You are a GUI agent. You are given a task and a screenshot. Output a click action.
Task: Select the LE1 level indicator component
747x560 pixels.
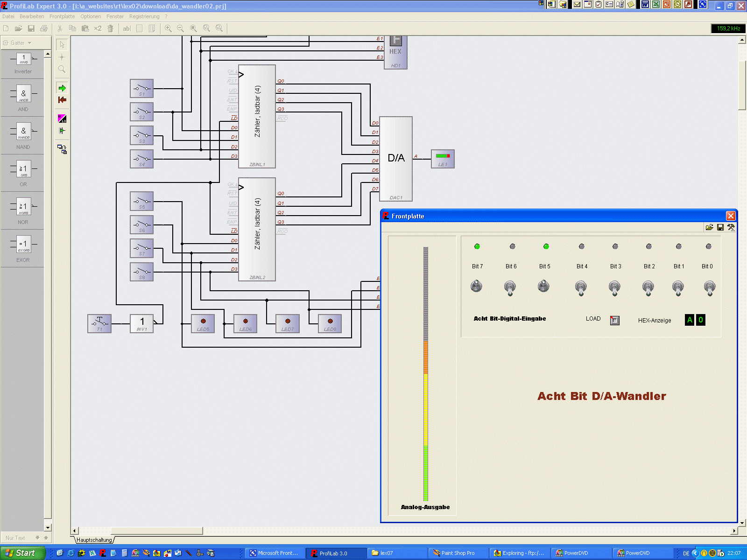pyautogui.click(x=443, y=159)
